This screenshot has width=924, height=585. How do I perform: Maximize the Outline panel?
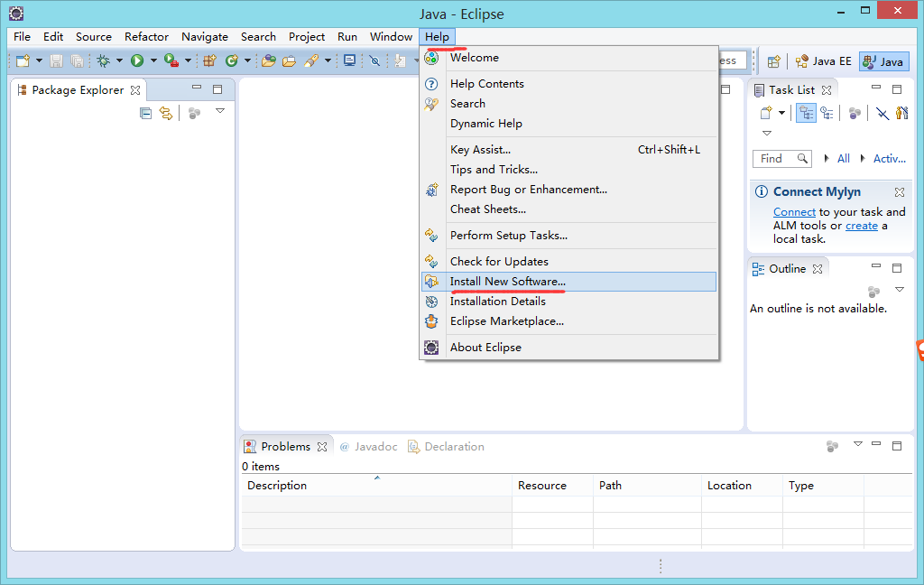tap(897, 268)
